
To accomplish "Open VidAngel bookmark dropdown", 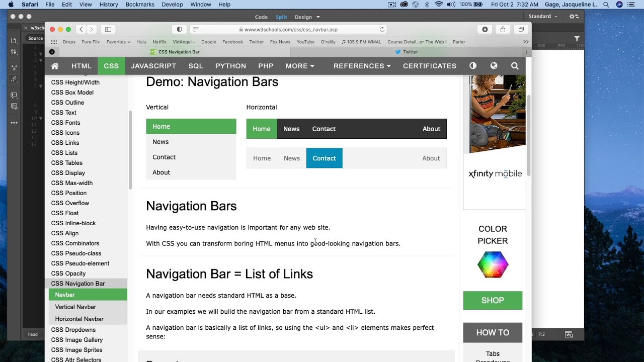I will (x=184, y=42).
